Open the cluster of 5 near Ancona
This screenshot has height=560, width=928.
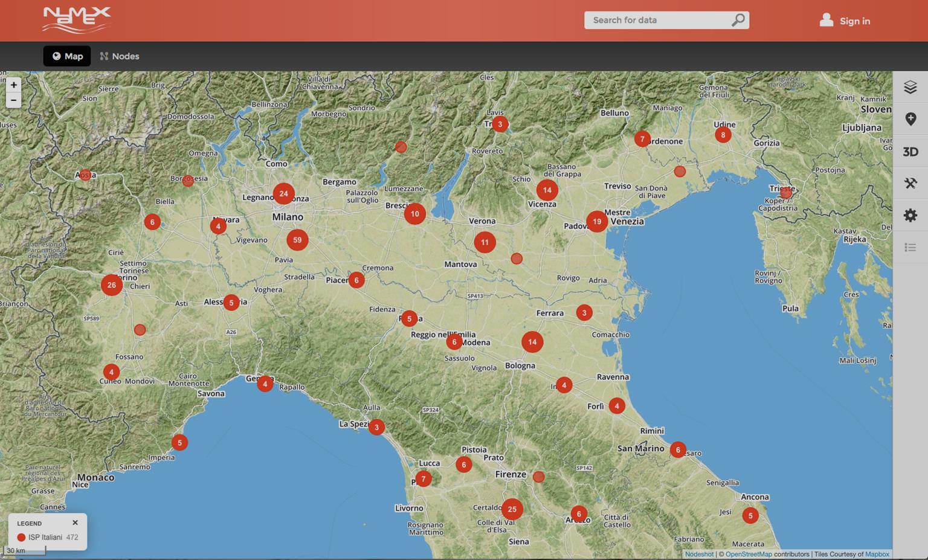tap(750, 516)
